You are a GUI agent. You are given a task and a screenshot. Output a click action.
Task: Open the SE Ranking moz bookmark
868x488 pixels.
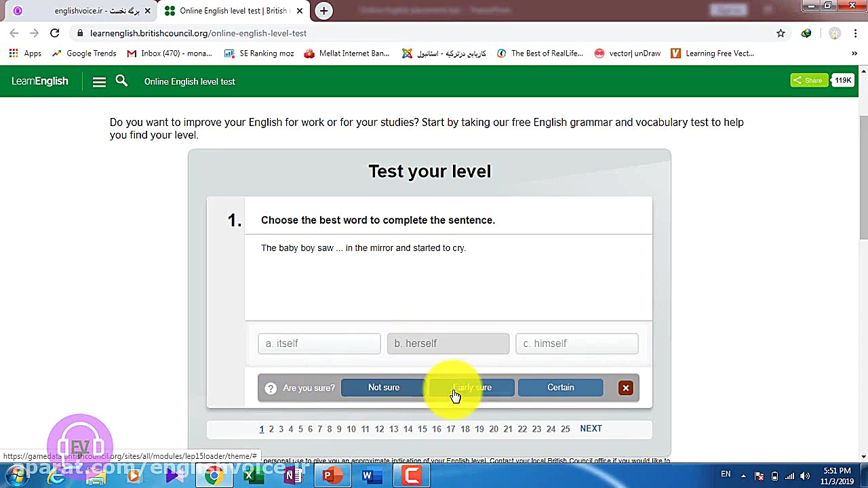(259, 54)
